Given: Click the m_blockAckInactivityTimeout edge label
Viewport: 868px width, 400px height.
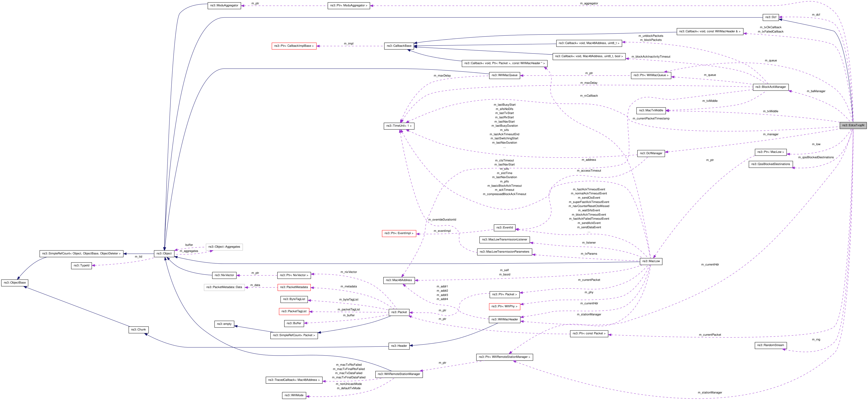Looking at the screenshot, I should tap(651, 57).
